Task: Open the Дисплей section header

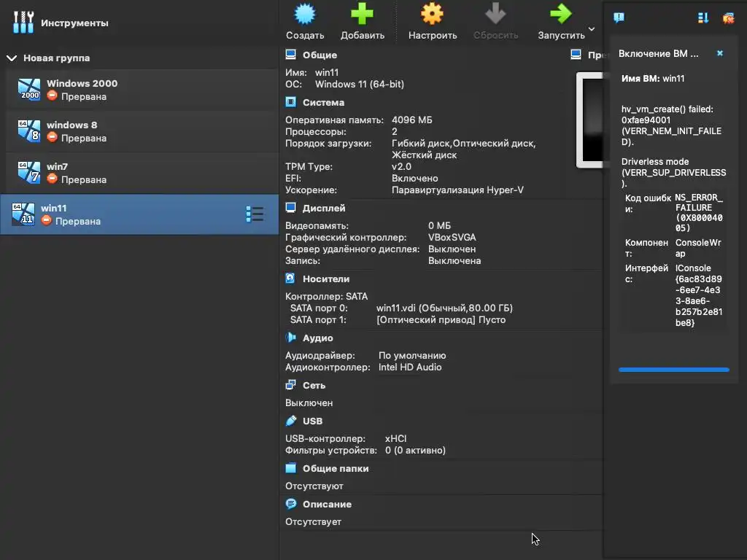Action: point(324,208)
